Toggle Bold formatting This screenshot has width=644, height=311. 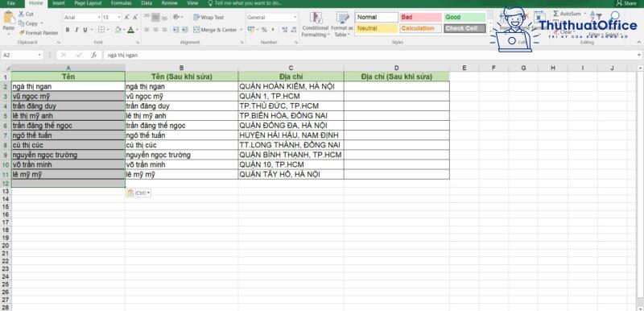click(x=68, y=30)
